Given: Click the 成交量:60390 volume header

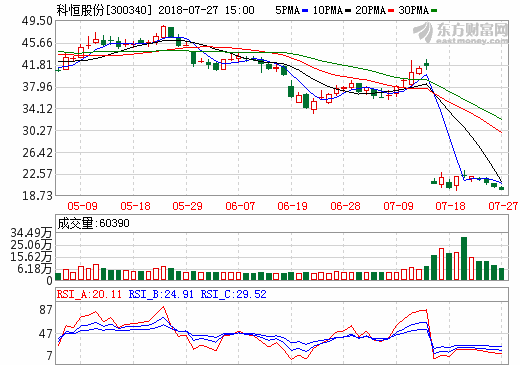Looking at the screenshot, I should [x=93, y=223].
